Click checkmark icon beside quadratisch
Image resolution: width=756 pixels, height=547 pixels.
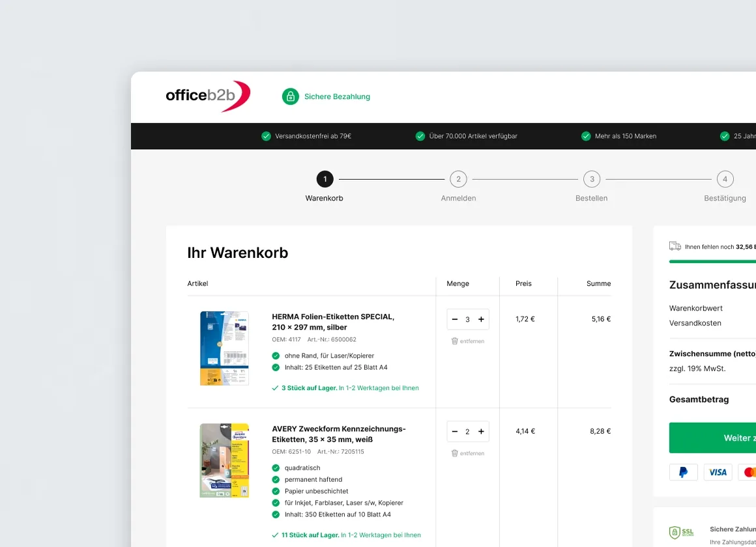point(276,468)
